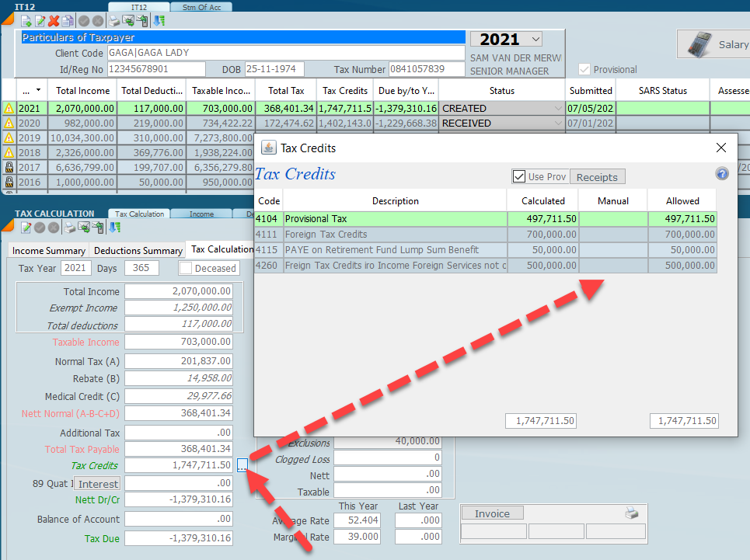Uncheck the Use Prov checkbox
This screenshot has height=560, width=750.
click(519, 176)
